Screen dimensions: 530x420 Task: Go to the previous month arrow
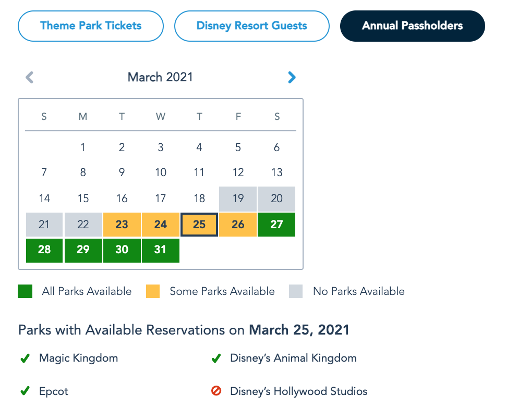[x=30, y=78]
